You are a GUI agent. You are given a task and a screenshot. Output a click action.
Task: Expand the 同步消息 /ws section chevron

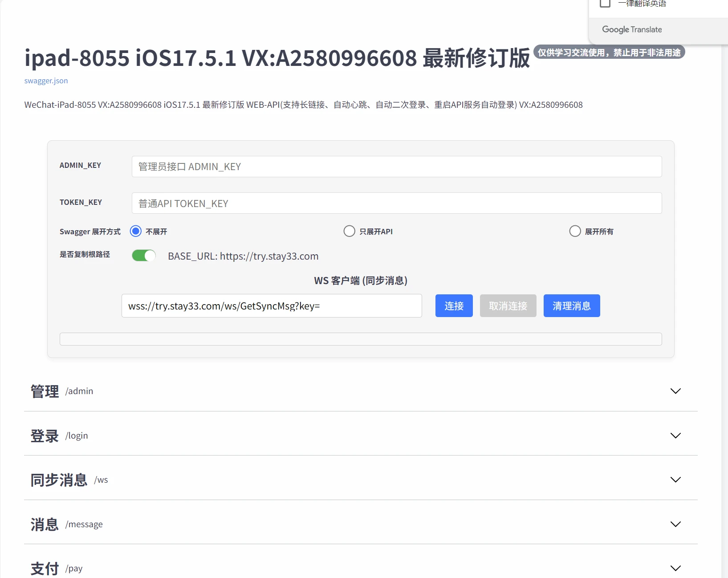coord(675,480)
